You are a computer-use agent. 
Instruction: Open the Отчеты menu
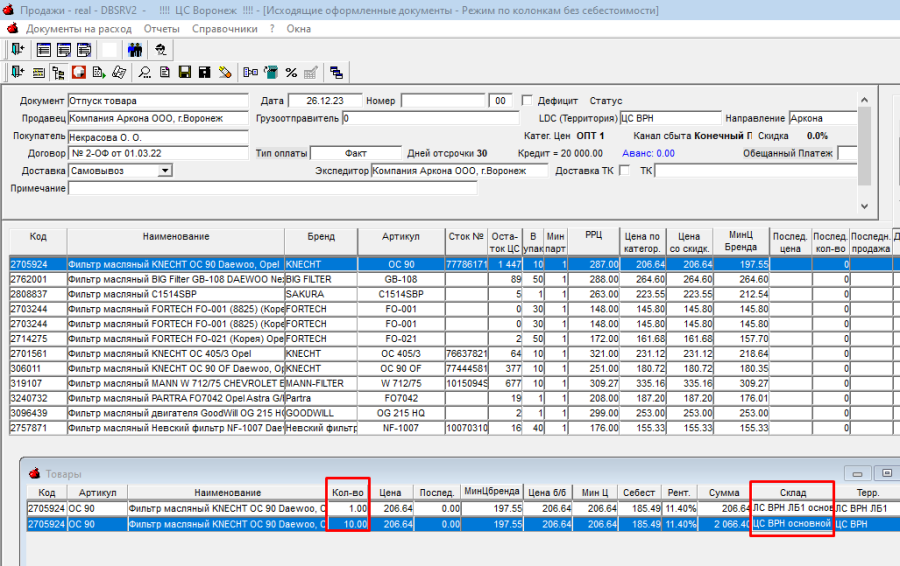161,29
